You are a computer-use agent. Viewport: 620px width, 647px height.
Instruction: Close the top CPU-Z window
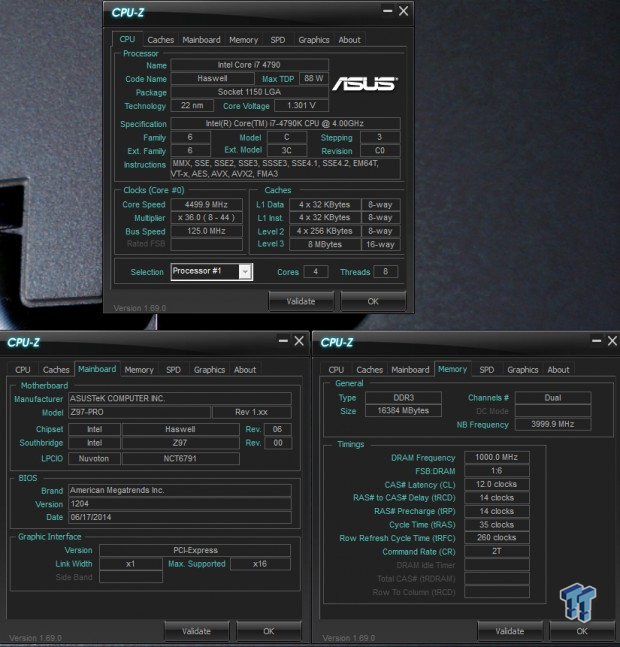403,11
